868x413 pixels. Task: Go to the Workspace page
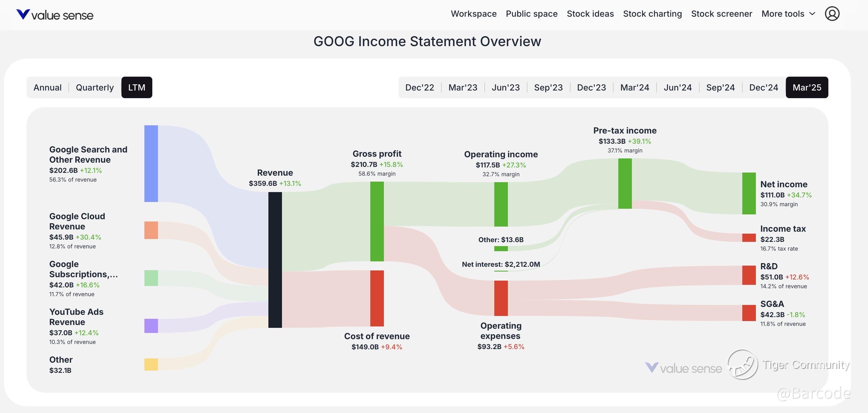[x=473, y=14]
